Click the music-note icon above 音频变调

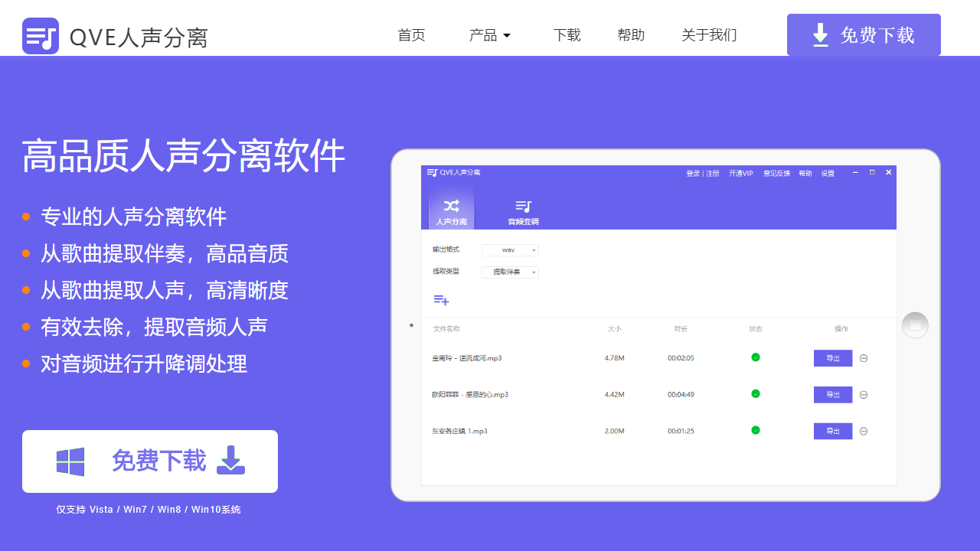pyautogui.click(x=524, y=206)
